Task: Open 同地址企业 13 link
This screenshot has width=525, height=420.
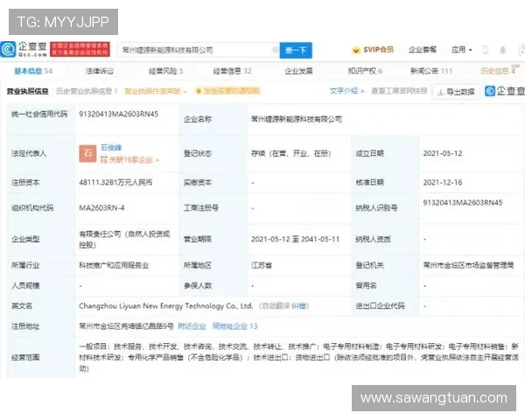Action: pyautogui.click(x=234, y=326)
